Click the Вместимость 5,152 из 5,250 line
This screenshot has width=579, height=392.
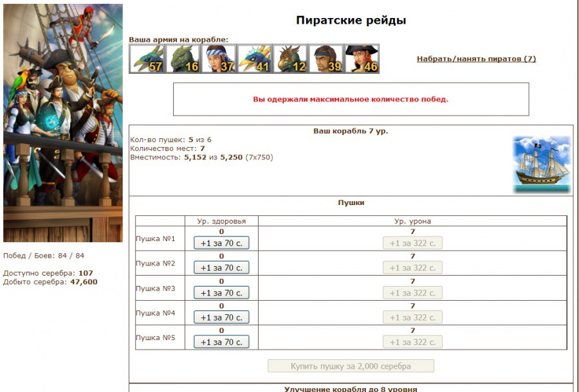coord(201,157)
